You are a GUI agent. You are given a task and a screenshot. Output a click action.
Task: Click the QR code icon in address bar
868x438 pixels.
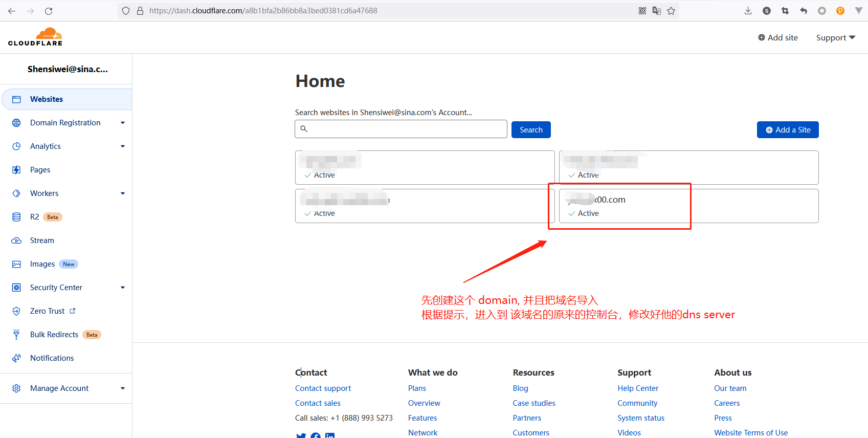(x=642, y=11)
